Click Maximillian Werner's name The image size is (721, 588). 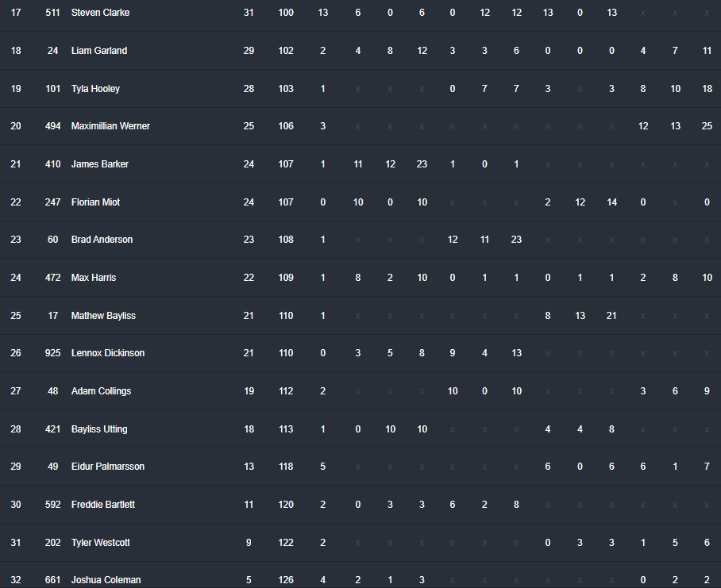click(x=110, y=126)
